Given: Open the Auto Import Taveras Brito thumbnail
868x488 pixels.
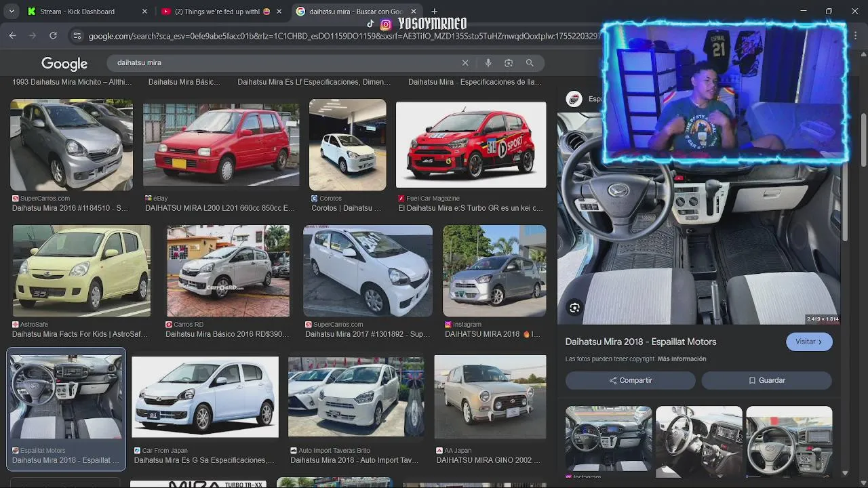Looking at the screenshot, I should (x=356, y=397).
